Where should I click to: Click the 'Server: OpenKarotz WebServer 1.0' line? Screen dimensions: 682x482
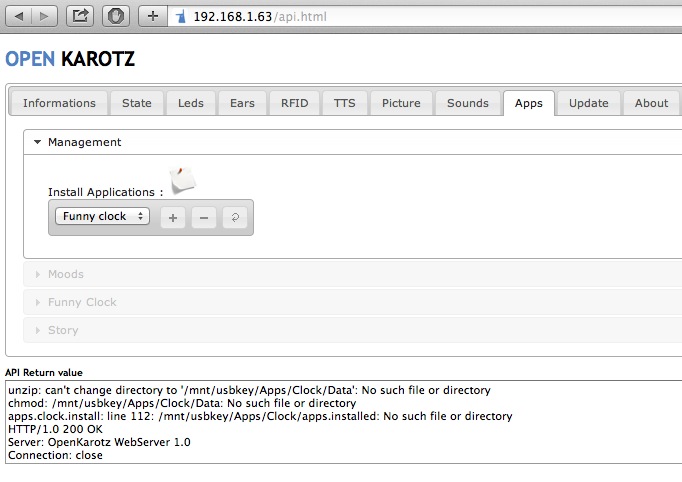[99, 442]
